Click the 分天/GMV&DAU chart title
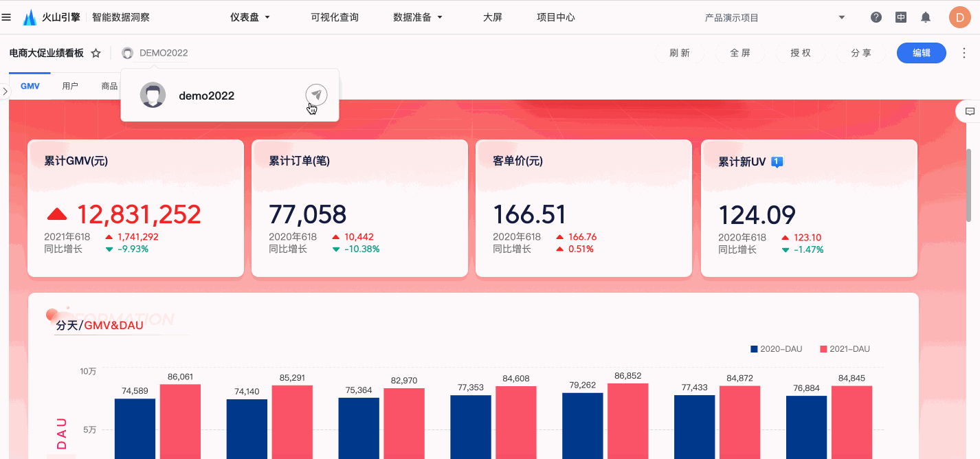Screen dimensions: 980x459 pyautogui.click(x=100, y=325)
